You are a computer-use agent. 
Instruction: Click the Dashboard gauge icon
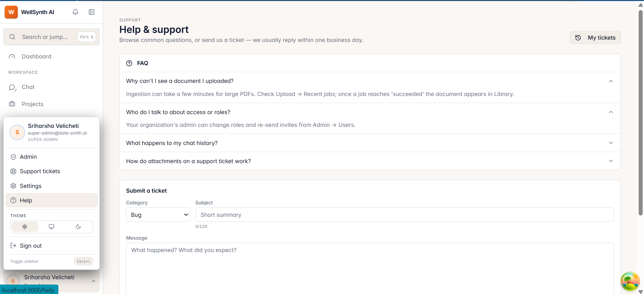[x=12, y=57]
